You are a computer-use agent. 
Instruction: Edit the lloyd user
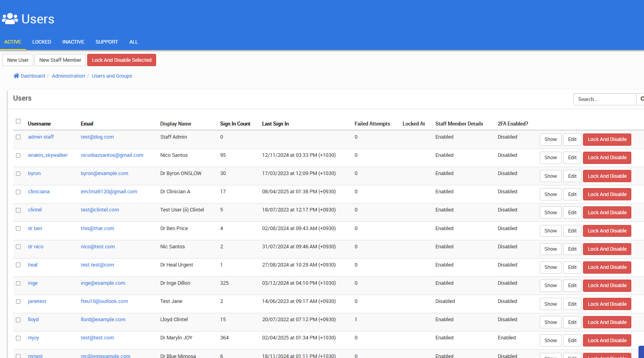pyautogui.click(x=572, y=322)
